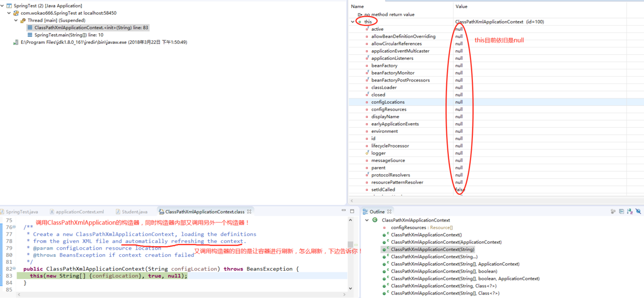
Task: Click the line 83 number in the gutter
Action: click(9, 276)
